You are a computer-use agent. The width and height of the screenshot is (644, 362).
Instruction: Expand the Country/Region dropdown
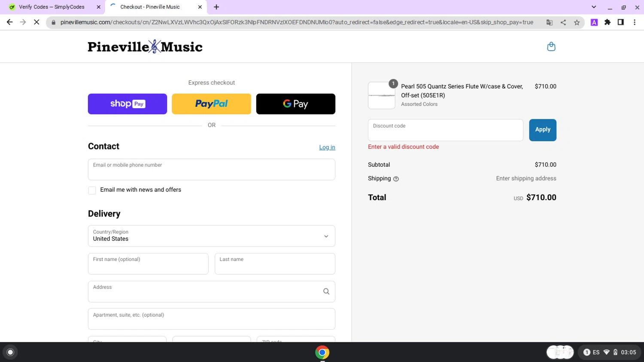212,236
